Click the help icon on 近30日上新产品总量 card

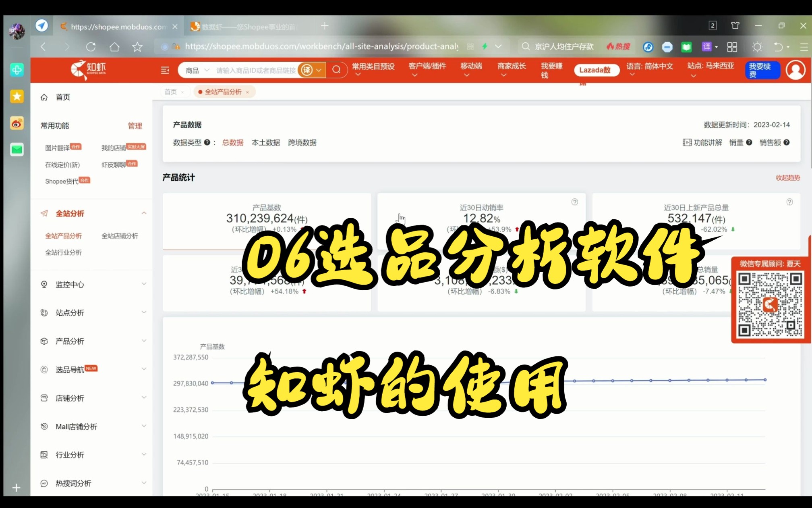tap(789, 202)
